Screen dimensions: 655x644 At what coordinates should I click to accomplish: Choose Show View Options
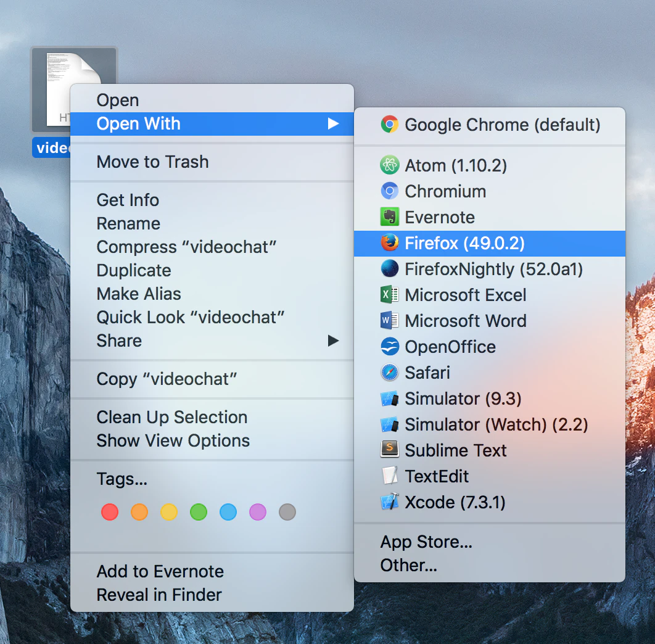pyautogui.click(x=212, y=441)
